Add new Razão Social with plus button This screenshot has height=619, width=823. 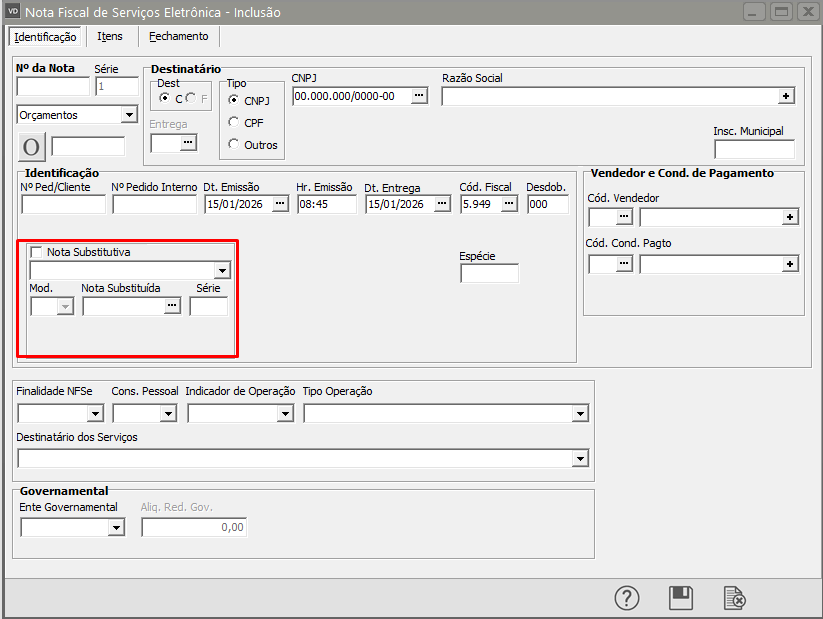pos(787,96)
